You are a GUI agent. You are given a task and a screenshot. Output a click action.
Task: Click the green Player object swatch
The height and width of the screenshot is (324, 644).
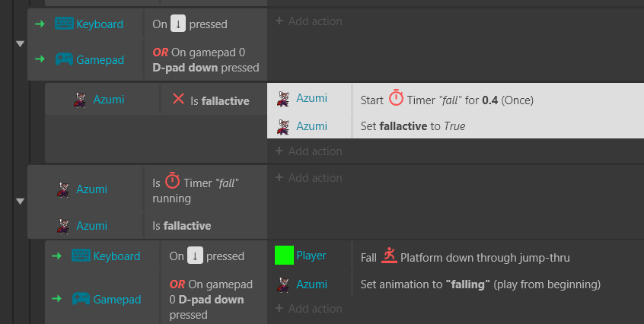[284, 255]
